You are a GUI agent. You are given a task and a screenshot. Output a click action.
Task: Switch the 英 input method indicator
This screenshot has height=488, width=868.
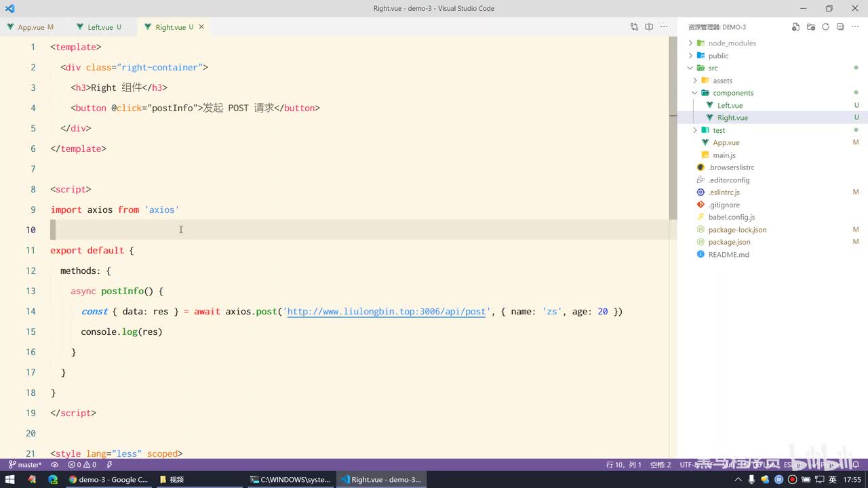pyautogui.click(x=833, y=479)
